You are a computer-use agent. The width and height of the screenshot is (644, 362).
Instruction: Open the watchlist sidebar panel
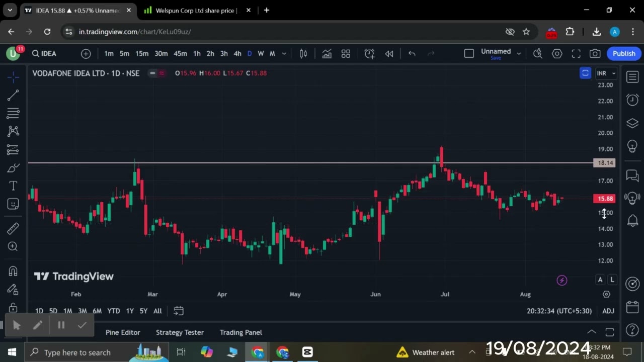coord(632,76)
